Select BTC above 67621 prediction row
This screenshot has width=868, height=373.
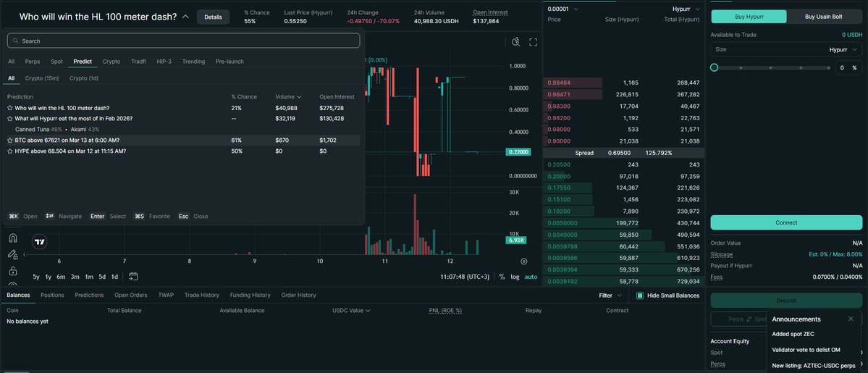(x=182, y=141)
